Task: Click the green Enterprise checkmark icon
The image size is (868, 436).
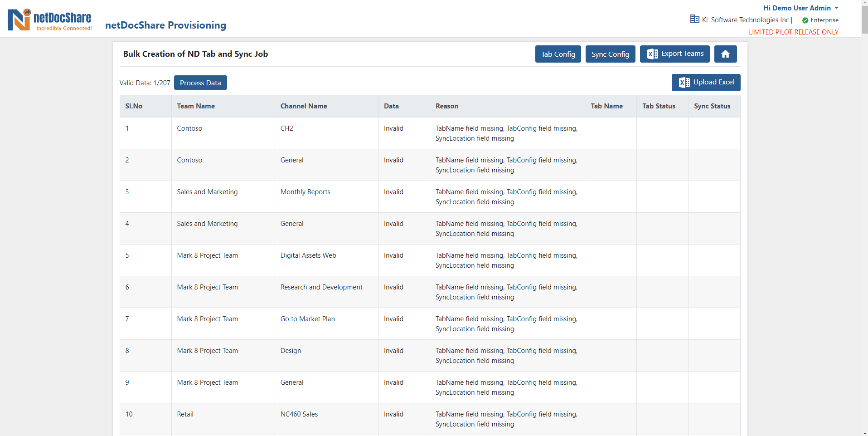Action: 805,20
